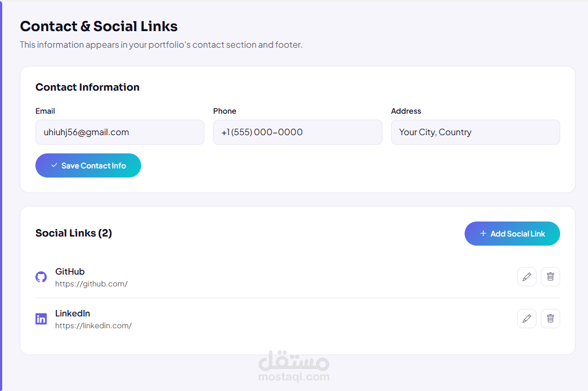Open the https://linkedin.com/ URL text
Image resolution: width=588 pixels, height=391 pixels.
[x=93, y=326]
